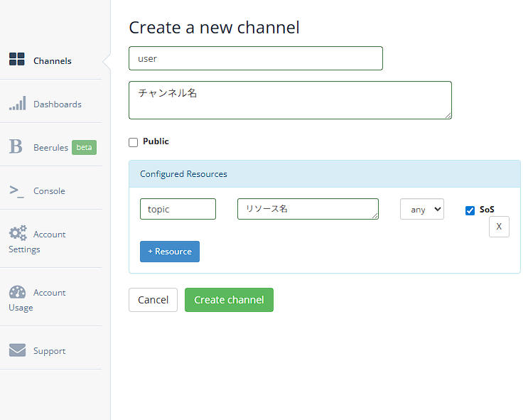Open the Dashboards menu item
Screen dimensions: 528x420
click(57, 104)
